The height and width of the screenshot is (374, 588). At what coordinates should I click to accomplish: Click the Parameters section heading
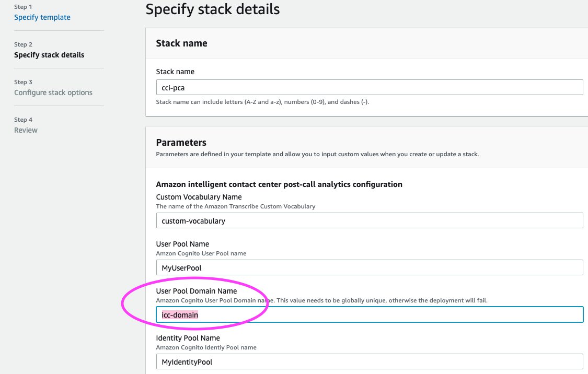coord(181,142)
